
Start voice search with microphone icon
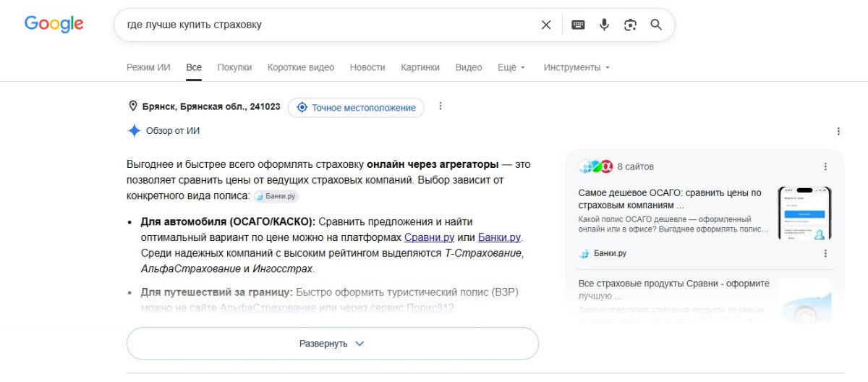(604, 25)
